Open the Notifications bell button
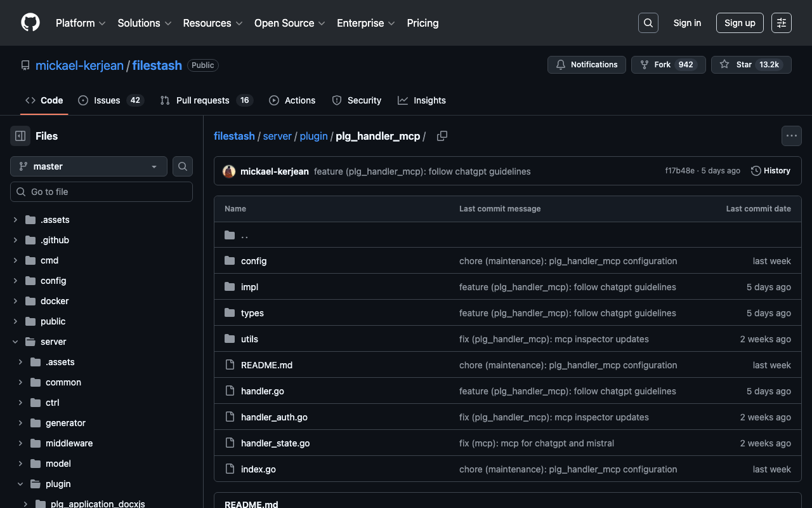The width and height of the screenshot is (812, 508). 586,65
